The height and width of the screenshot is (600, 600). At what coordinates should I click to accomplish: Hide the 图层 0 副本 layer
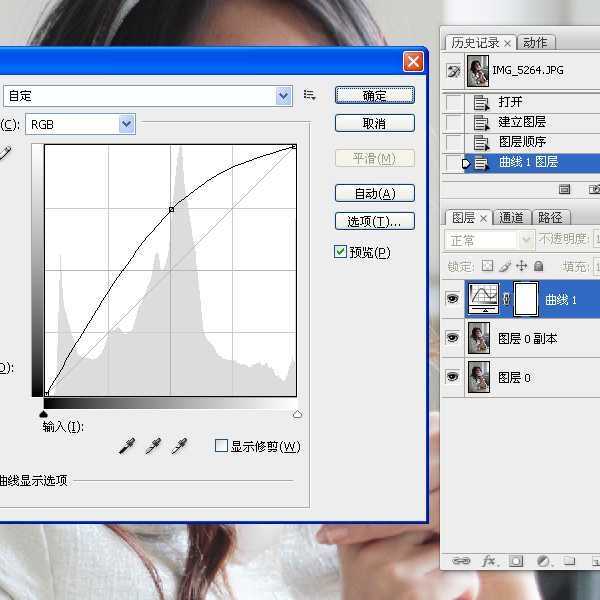click(x=452, y=339)
